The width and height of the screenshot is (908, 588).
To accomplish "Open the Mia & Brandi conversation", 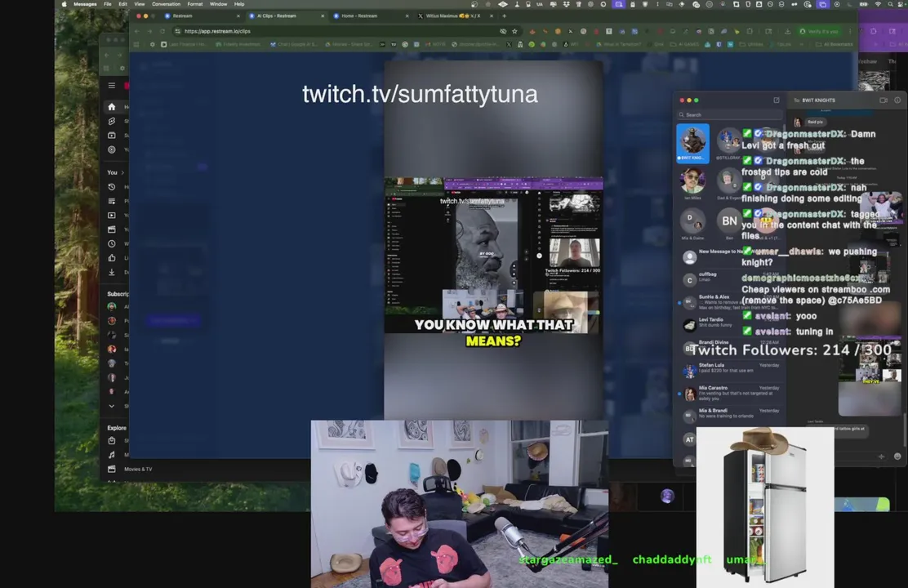I will (x=730, y=416).
